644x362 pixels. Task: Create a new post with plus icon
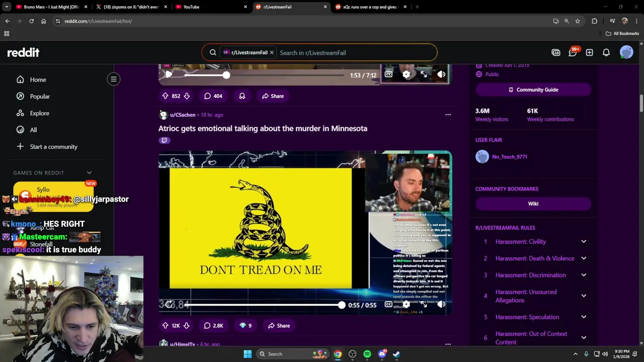(x=589, y=52)
